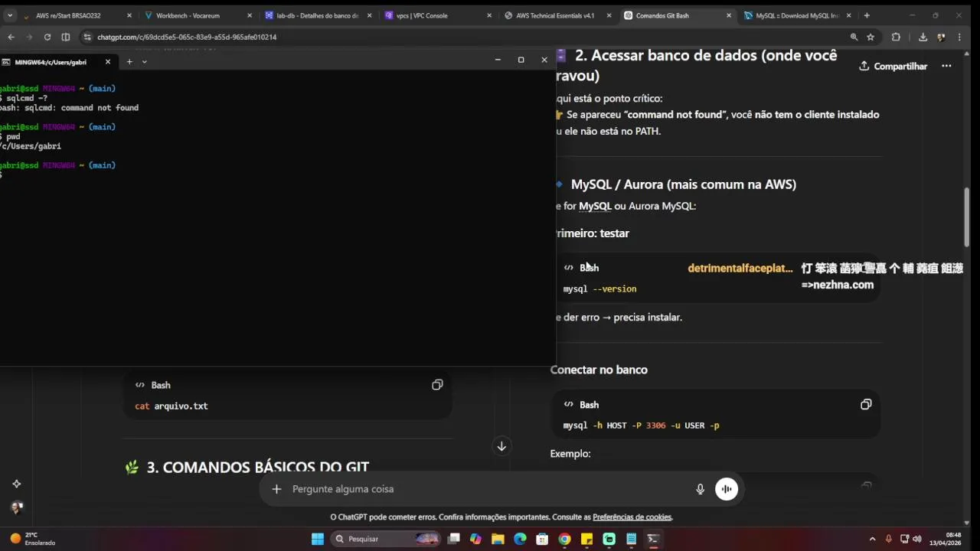The width and height of the screenshot is (980, 551).
Task: Open the Chrome profile avatar
Action: pos(942,37)
